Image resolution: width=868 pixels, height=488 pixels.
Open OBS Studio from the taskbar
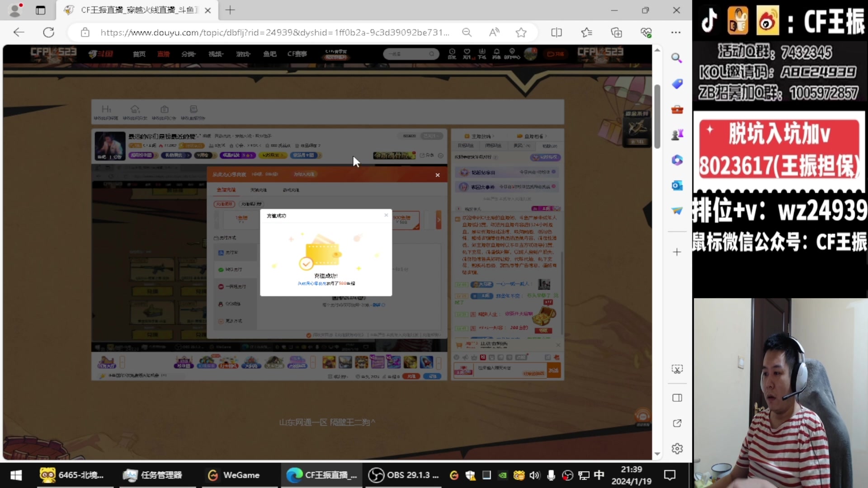(x=404, y=475)
